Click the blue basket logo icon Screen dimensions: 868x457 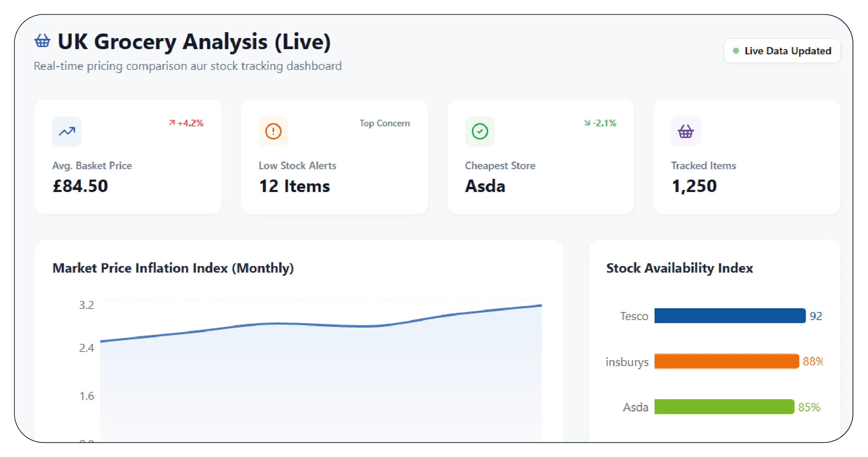(42, 41)
